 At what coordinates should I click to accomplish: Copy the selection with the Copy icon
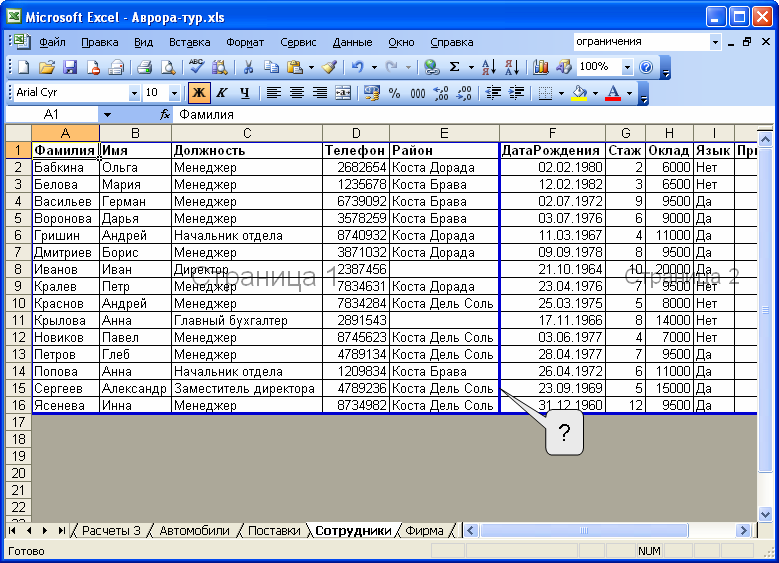pyautogui.click(x=271, y=67)
